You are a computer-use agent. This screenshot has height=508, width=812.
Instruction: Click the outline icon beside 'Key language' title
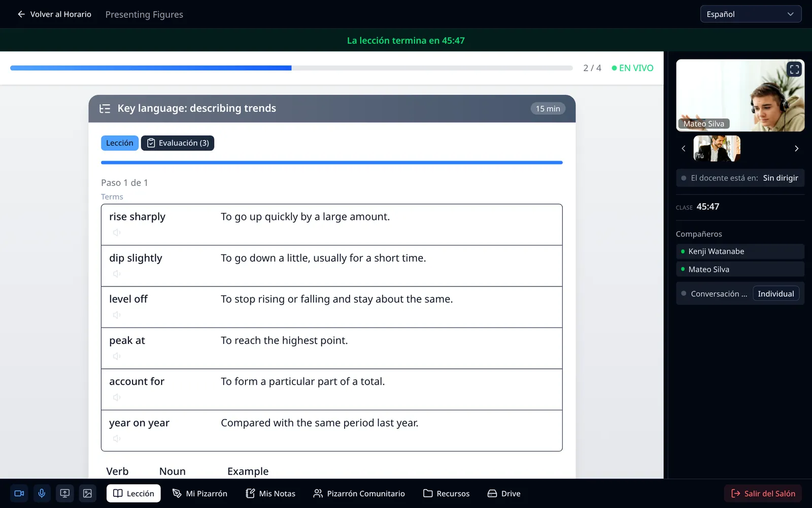click(105, 109)
